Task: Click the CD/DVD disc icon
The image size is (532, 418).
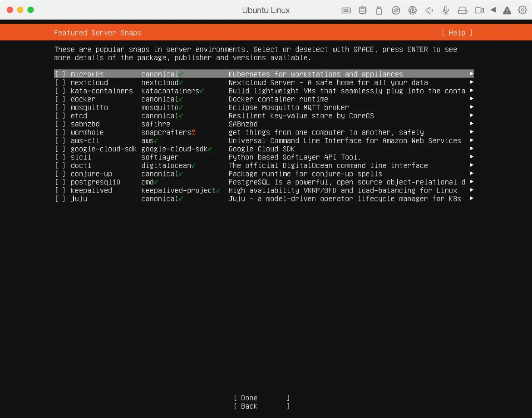Action: coord(396,11)
